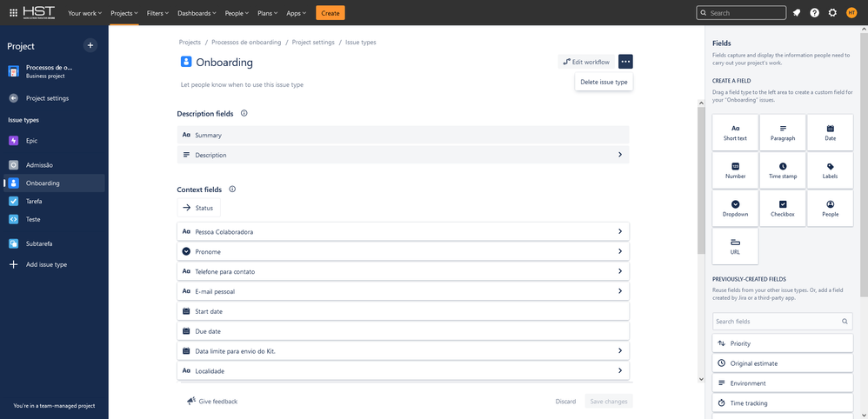Pick the Paragraph field type

783,132
